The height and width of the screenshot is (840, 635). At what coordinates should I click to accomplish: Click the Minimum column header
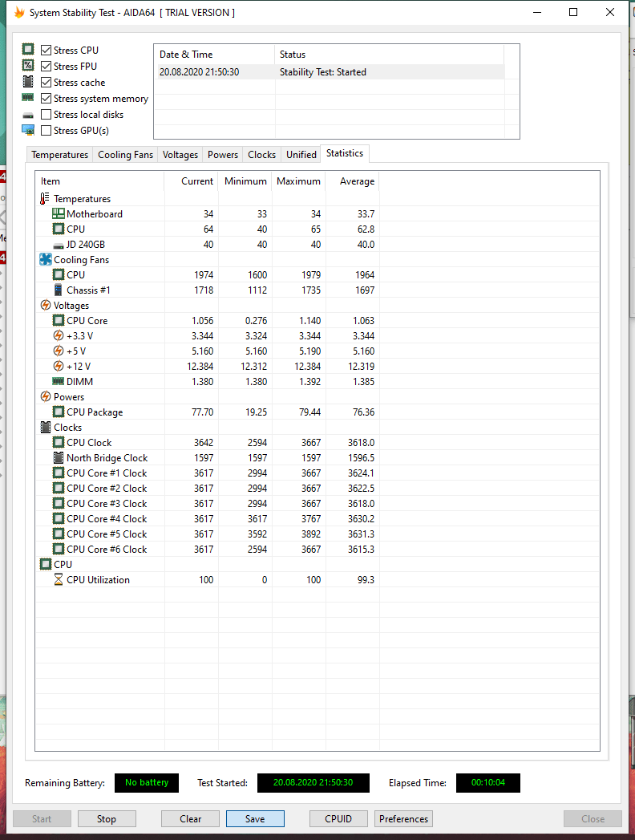[x=245, y=181]
